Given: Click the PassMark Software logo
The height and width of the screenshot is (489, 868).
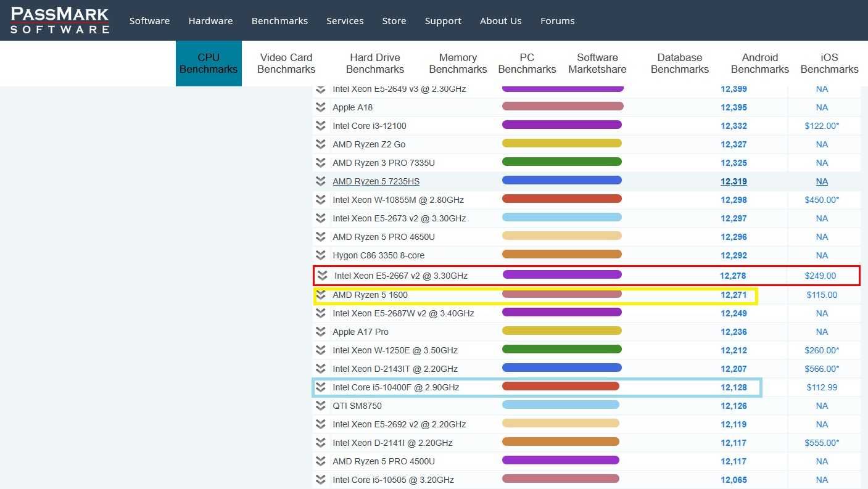Looking at the screenshot, I should click(60, 20).
